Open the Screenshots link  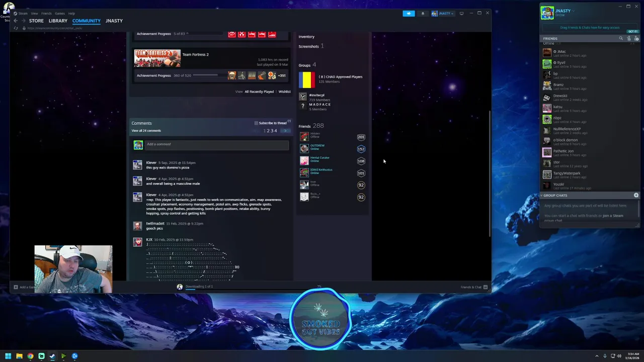(x=308, y=46)
